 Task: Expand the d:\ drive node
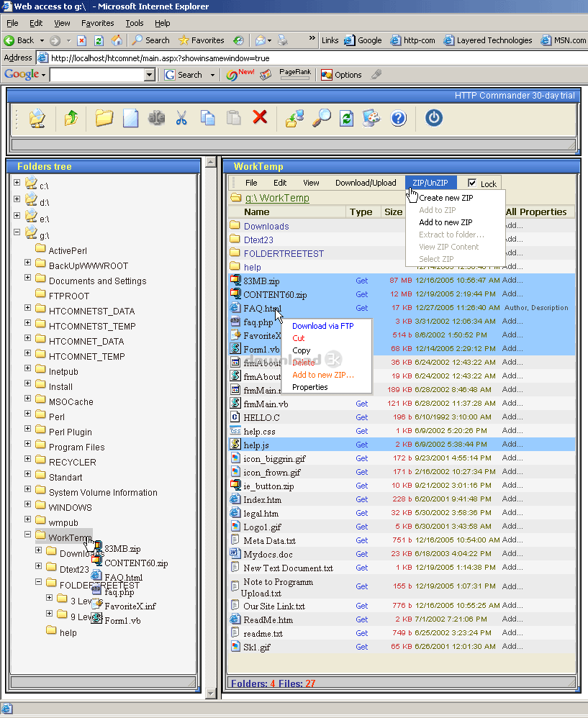point(17,199)
